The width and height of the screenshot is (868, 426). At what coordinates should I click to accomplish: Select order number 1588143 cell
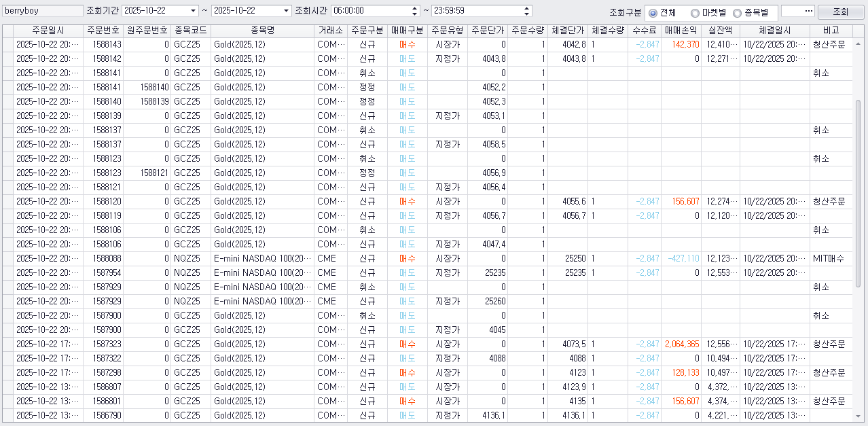(x=103, y=44)
